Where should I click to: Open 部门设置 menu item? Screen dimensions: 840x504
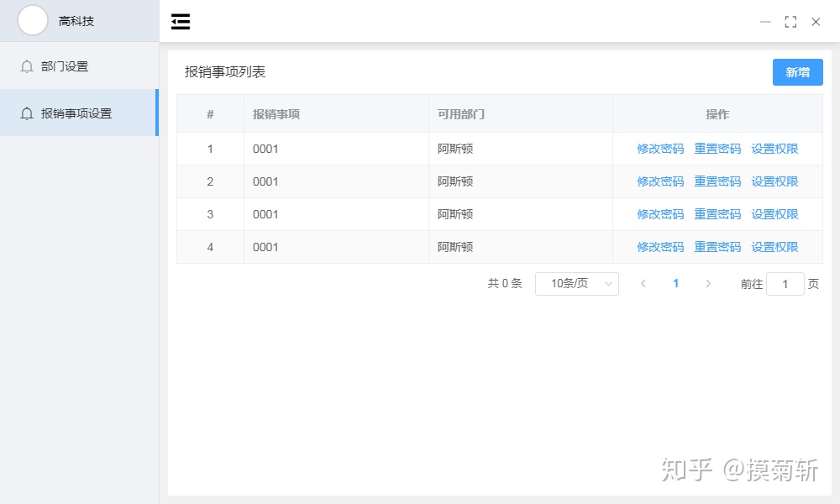pos(79,66)
